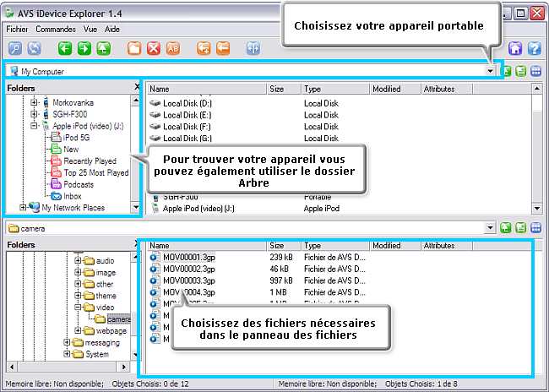Open the My Computer device dropdown arrow
The width and height of the screenshot is (549, 392).
490,71
